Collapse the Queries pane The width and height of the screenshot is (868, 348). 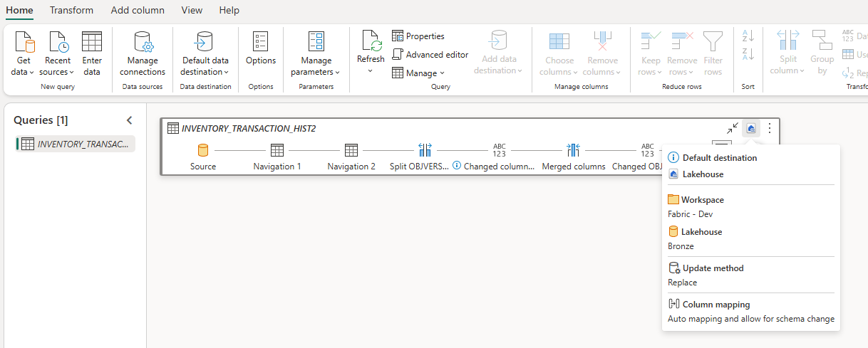[130, 120]
